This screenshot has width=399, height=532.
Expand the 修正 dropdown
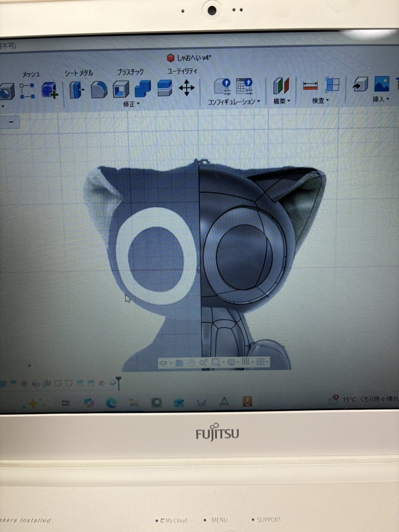point(131,104)
